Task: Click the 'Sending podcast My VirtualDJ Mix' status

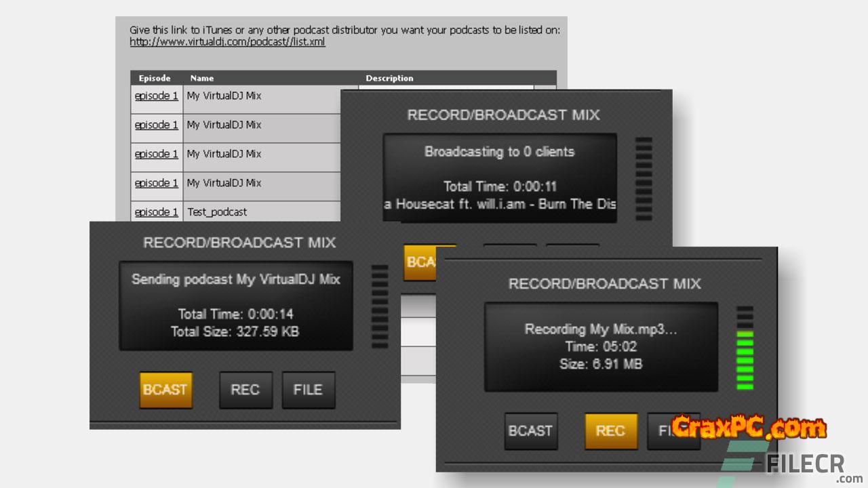Action: tap(236, 279)
